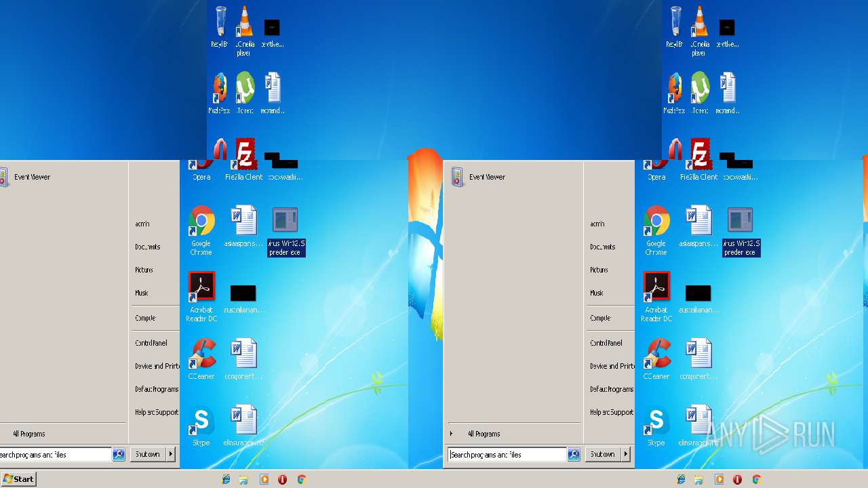Select black australianan file on left desktop copy
868x488 pixels.
point(243,299)
